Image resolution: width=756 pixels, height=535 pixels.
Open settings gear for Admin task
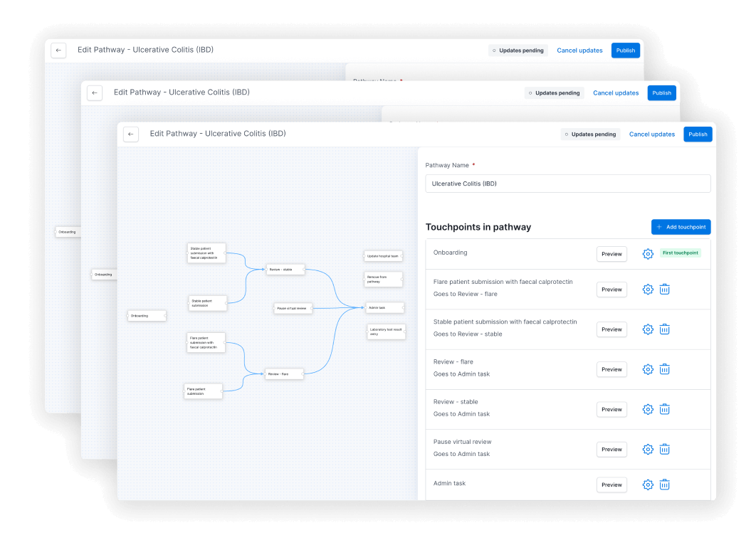[x=648, y=484]
